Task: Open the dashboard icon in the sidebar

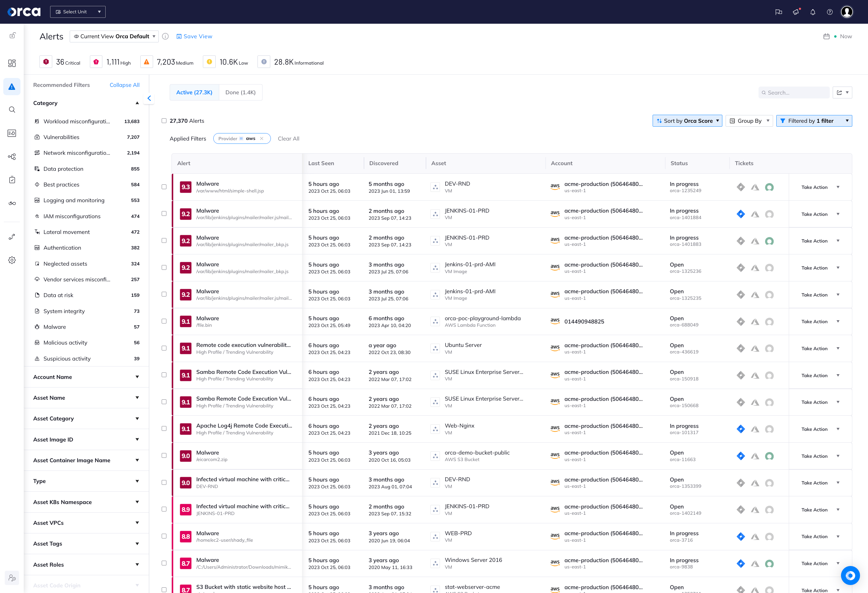Action: [12, 63]
